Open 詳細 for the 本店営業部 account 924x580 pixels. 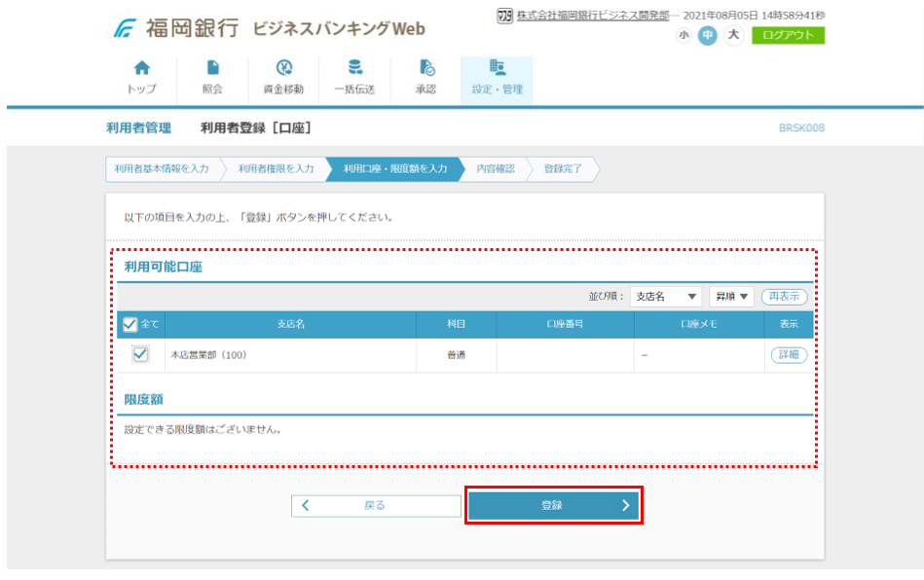pos(789,354)
